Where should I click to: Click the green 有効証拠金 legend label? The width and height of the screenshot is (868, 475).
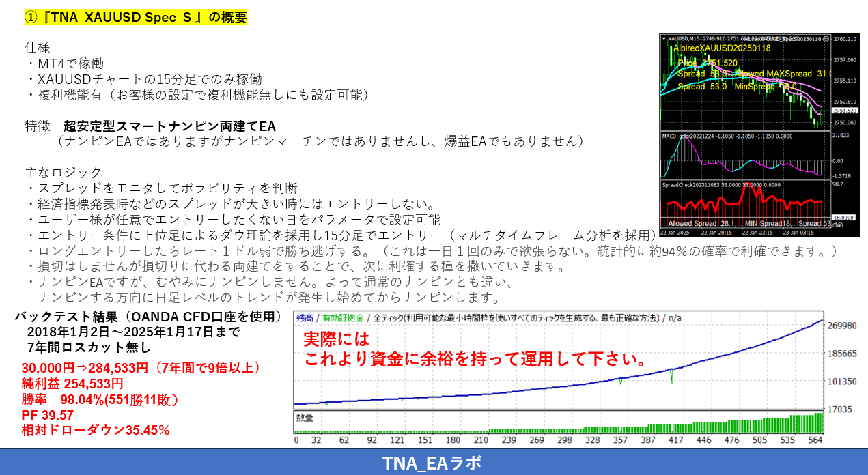point(343,317)
